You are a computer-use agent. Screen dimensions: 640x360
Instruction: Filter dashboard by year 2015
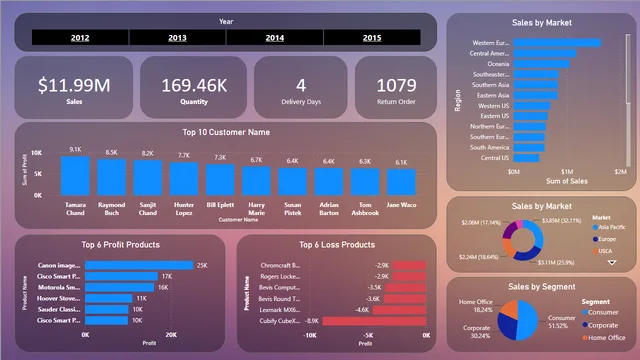click(x=372, y=38)
